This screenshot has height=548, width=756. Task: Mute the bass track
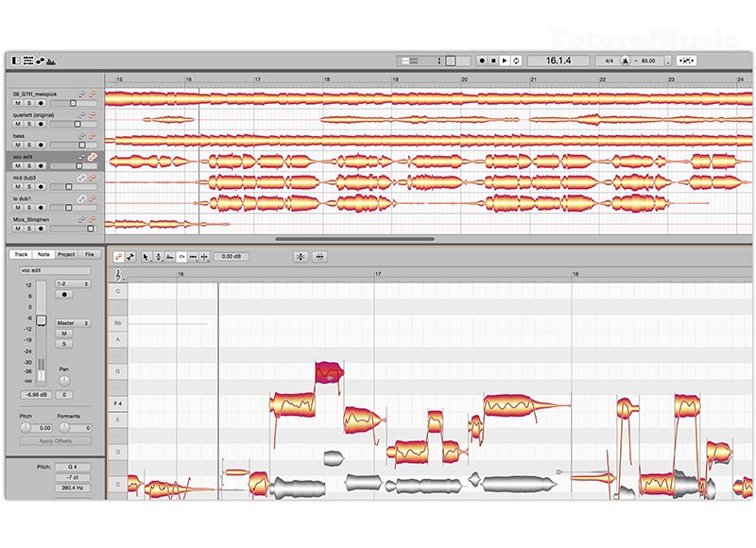[18, 146]
